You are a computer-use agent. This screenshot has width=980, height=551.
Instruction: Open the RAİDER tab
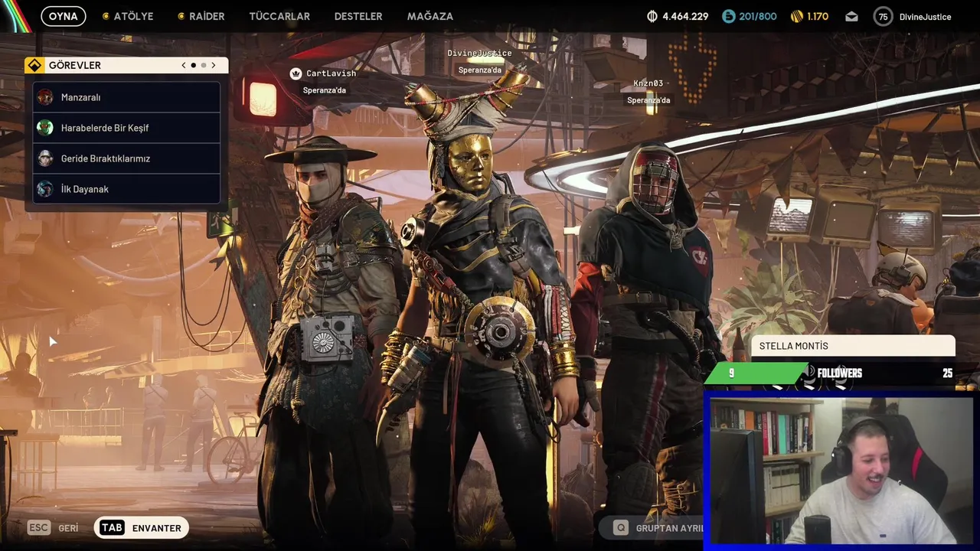pos(201,16)
